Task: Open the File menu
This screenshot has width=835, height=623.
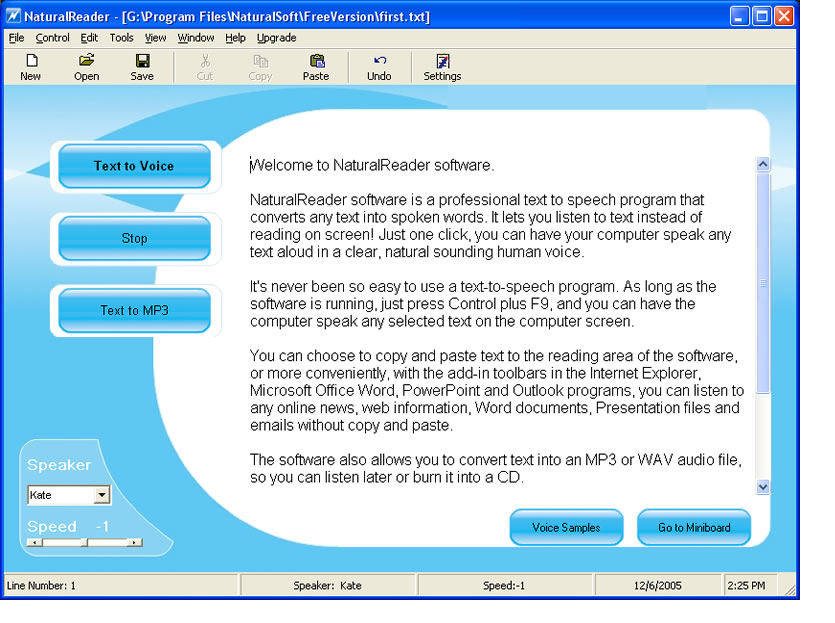Action: pos(17,38)
